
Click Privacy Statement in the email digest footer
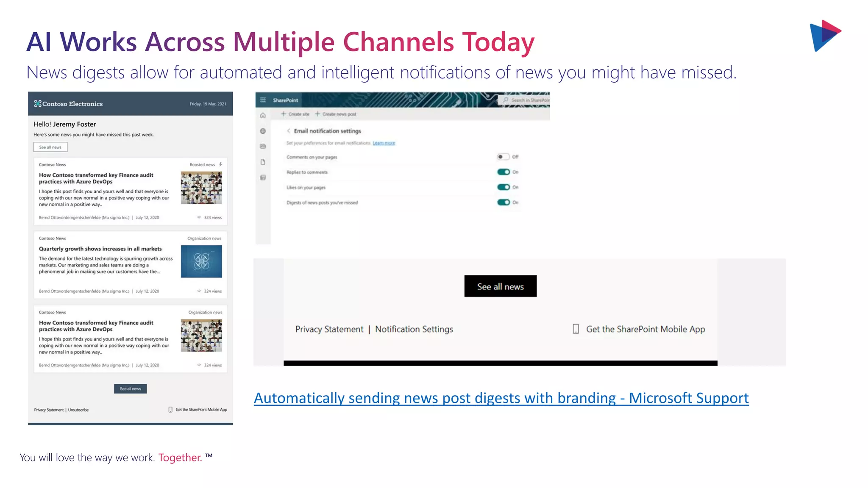[x=49, y=410]
